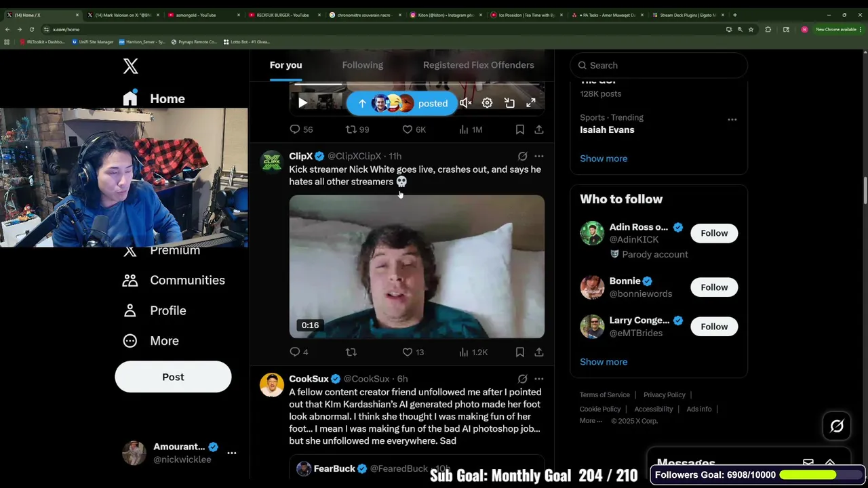Click Grok icon on CookSux post

tap(522, 379)
